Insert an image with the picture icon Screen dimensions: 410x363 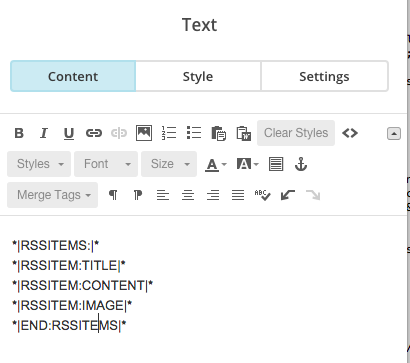click(144, 133)
